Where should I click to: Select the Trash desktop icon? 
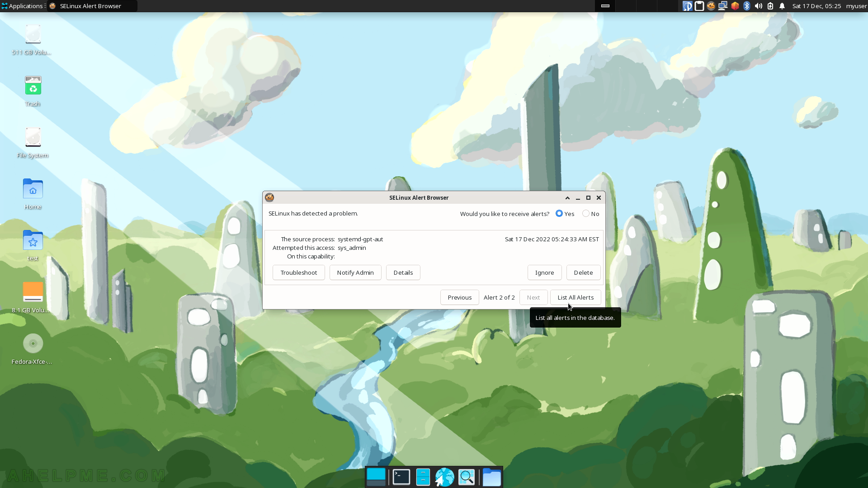coord(33,91)
